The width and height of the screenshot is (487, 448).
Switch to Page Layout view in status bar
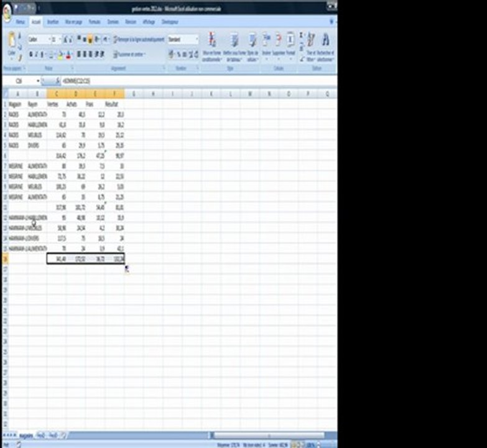299,445
